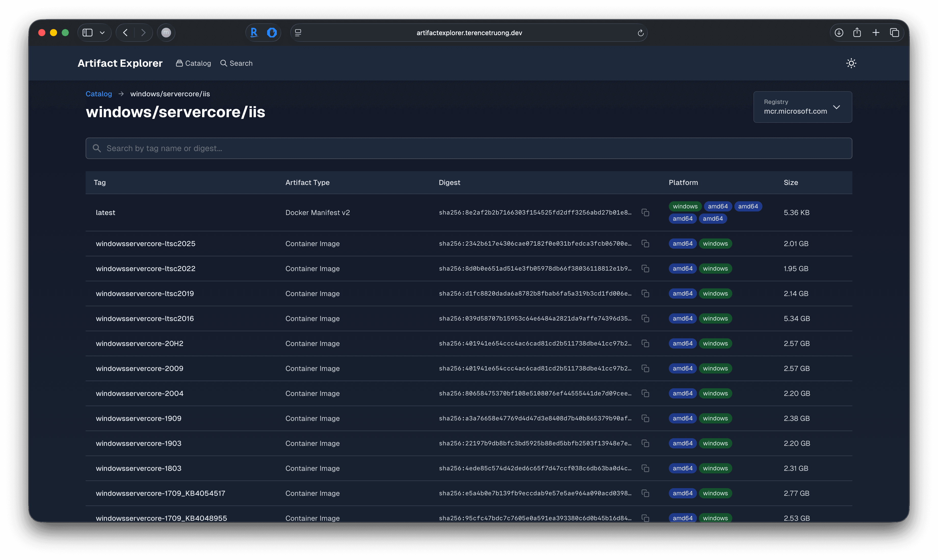Copy the windowsservercore-2004 digest
This screenshot has height=560, width=938.
pos(645,393)
